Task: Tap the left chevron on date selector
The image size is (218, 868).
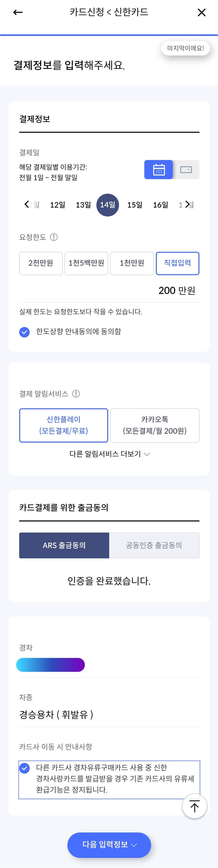Action: [27, 204]
